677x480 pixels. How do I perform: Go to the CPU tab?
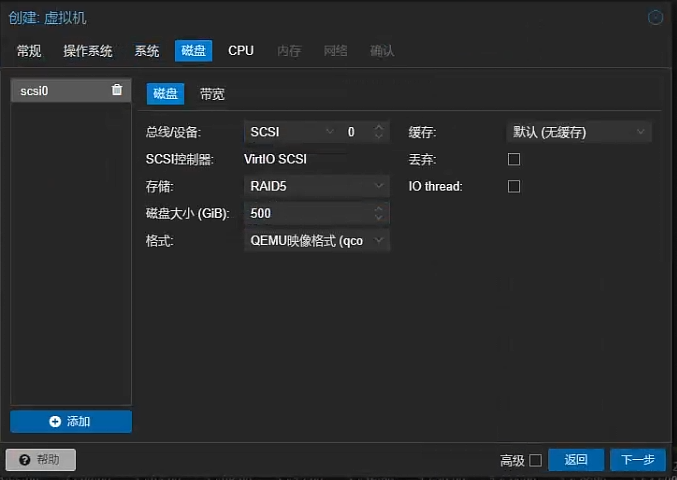tap(241, 51)
